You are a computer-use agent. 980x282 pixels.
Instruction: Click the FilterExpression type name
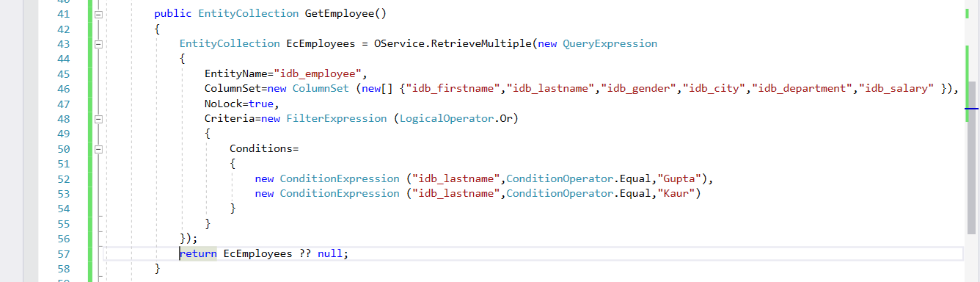(337, 119)
